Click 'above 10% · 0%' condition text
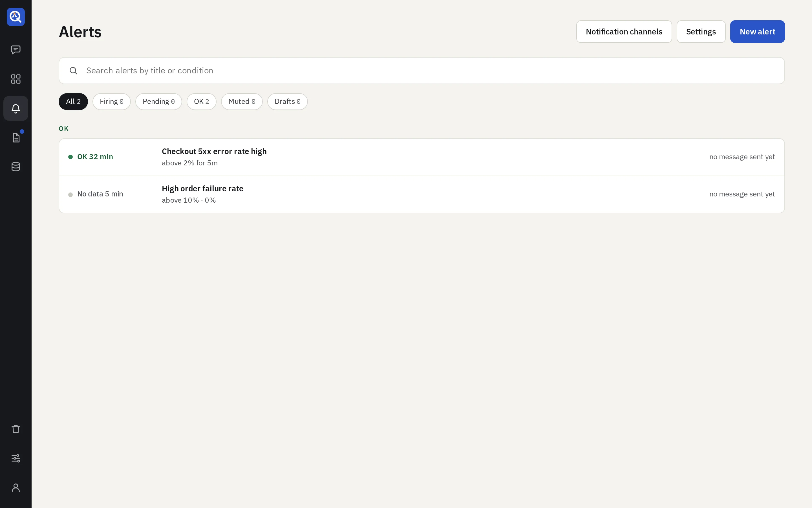This screenshot has width=812, height=508. pos(189,200)
